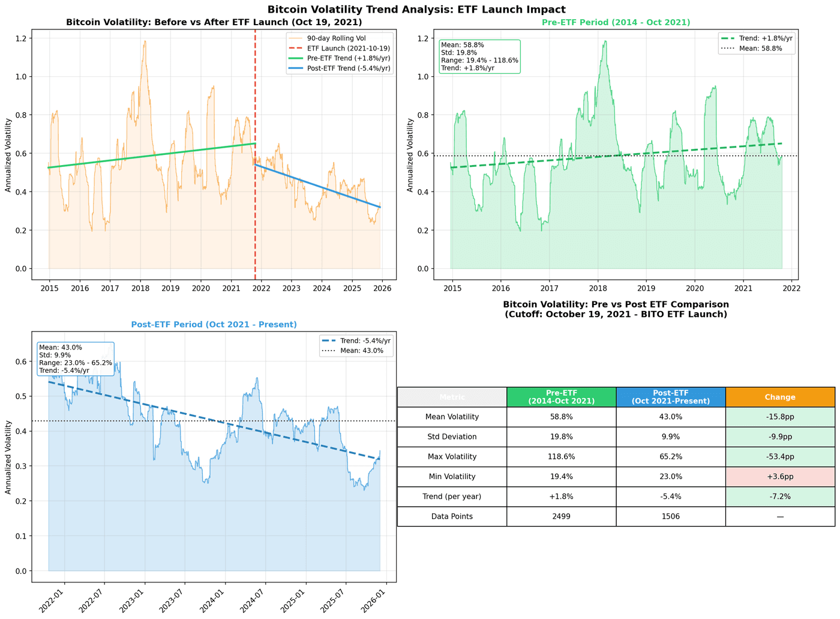Select the Pre-ETF (2014-Oct 2021) column header
Viewport: 840px width, 619px height.
561,397
